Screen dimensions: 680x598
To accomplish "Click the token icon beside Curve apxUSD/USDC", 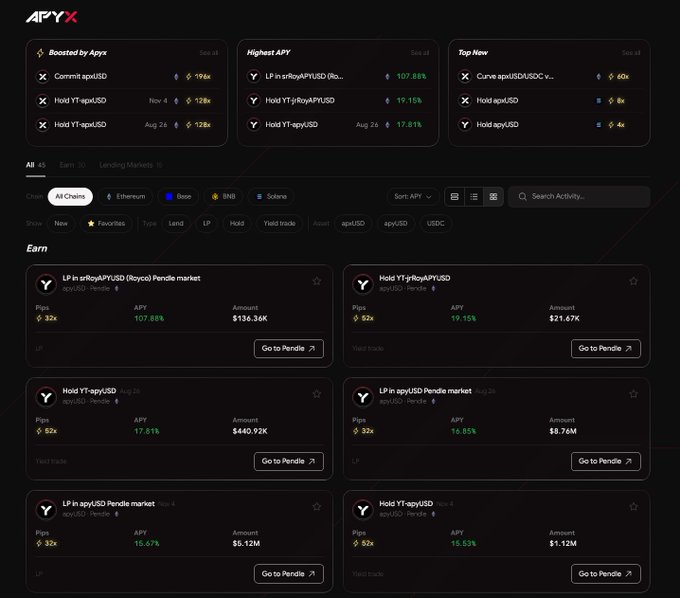I will 465,77.
